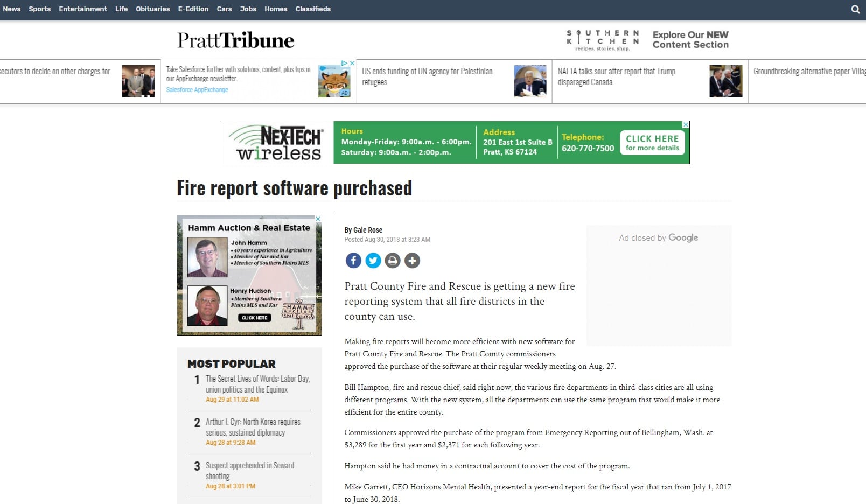
Task: Click the 'Ad closed by Google' box
Action: (x=659, y=285)
